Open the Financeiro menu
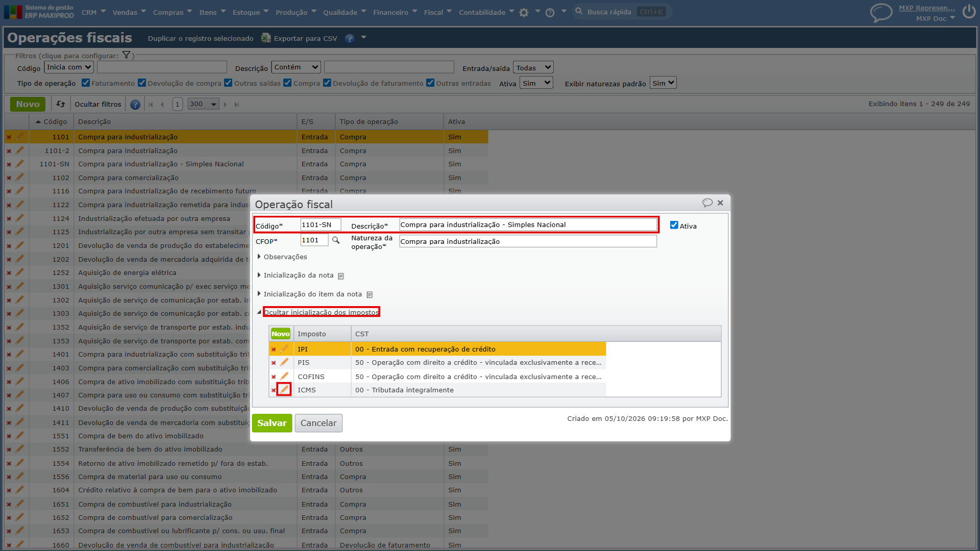The width and height of the screenshot is (980, 551). (395, 12)
